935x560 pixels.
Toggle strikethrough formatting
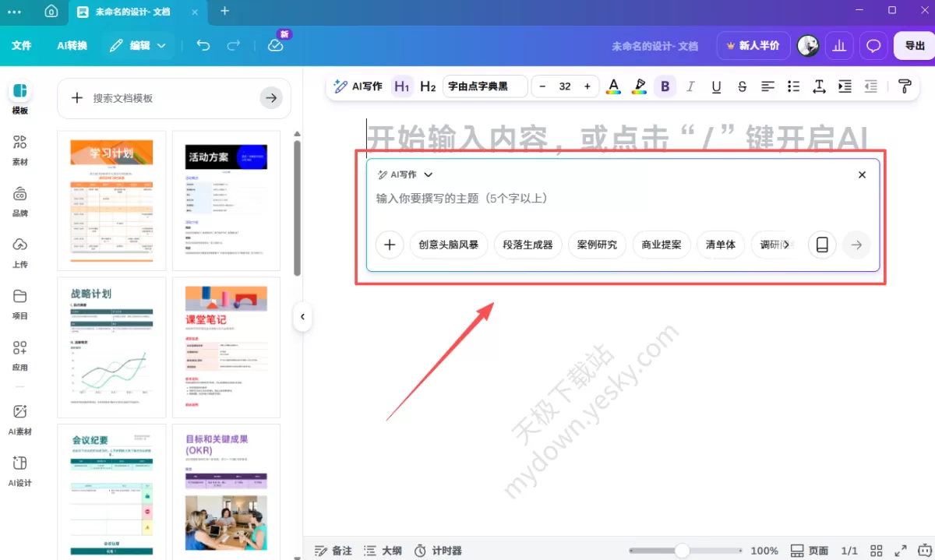[x=742, y=86]
